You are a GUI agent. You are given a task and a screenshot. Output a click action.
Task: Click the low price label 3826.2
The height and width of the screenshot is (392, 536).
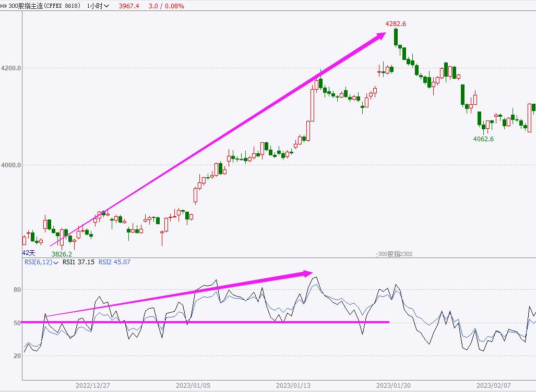(62, 254)
